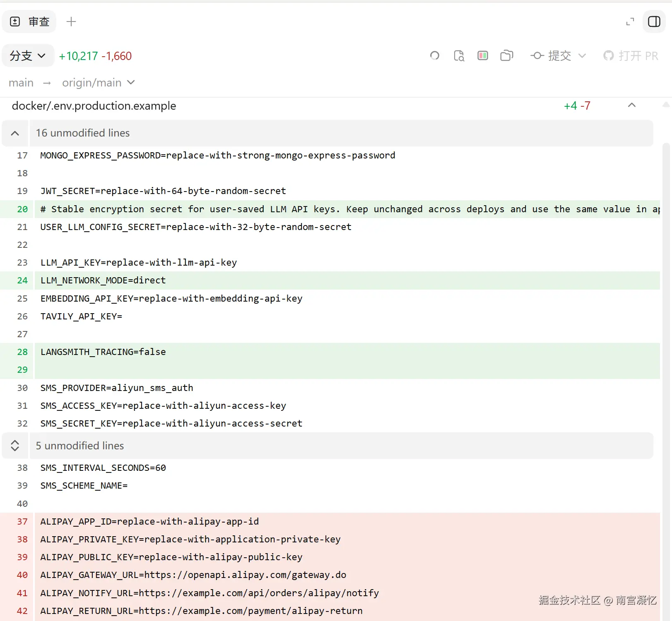
Task: Click the EMBEDDING_API_KEY line
Action: 171,299
